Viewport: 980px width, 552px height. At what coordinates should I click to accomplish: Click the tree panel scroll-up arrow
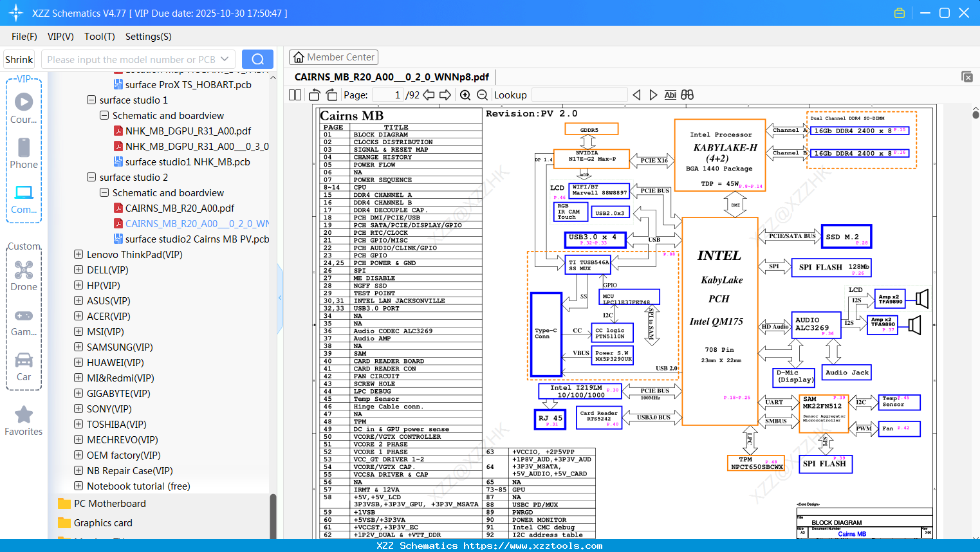[273, 77]
